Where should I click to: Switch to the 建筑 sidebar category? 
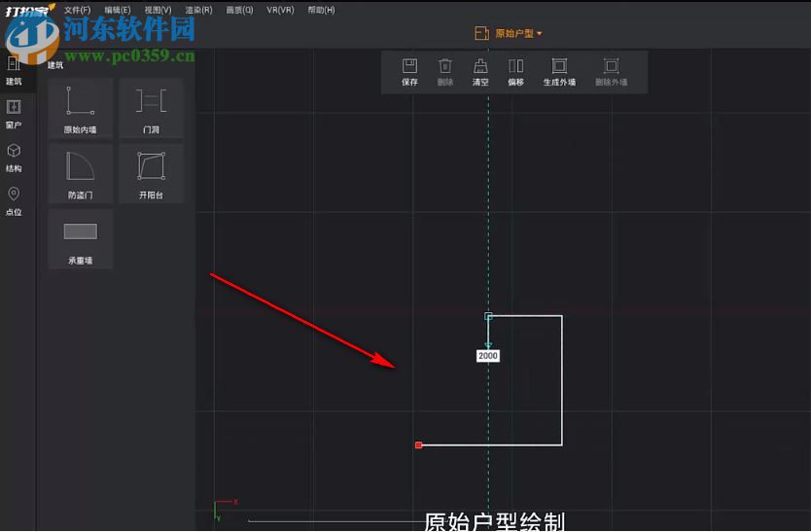14,70
